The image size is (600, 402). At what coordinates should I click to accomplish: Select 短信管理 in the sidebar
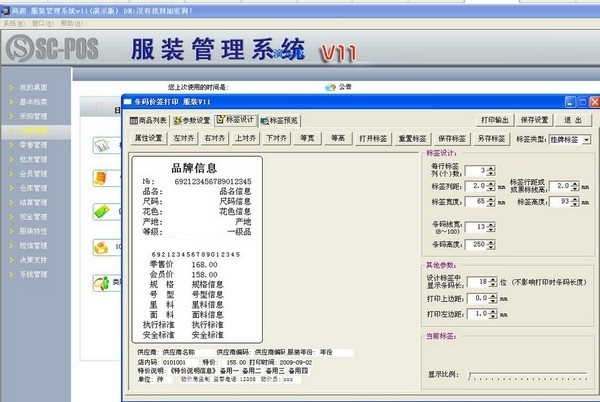click(x=33, y=246)
